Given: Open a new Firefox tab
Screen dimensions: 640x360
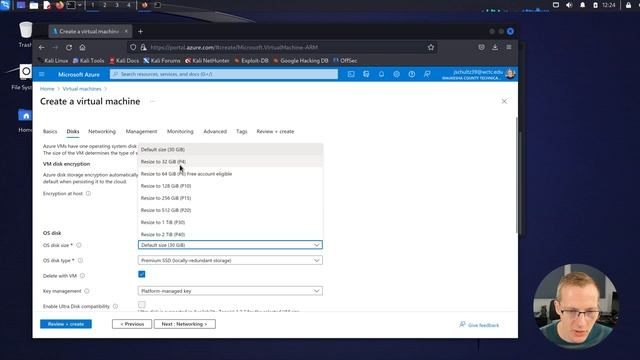Looking at the screenshot, I should pos(140,31).
